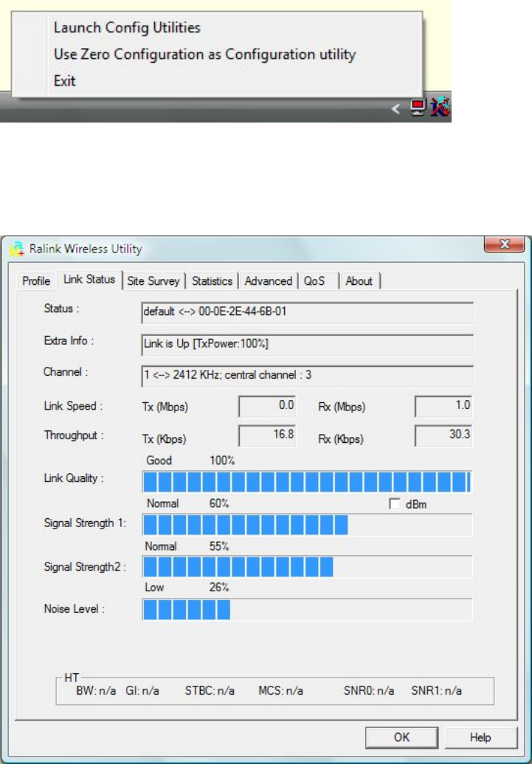The width and height of the screenshot is (532, 764).
Task: Click the 'STBC: n/a' HT entry
Action: (210, 691)
